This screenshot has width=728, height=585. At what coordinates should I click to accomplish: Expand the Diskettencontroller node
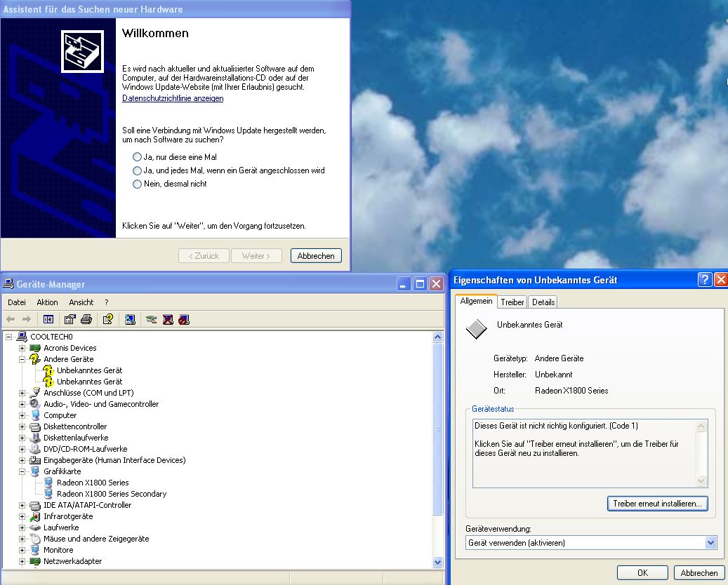[22, 426]
